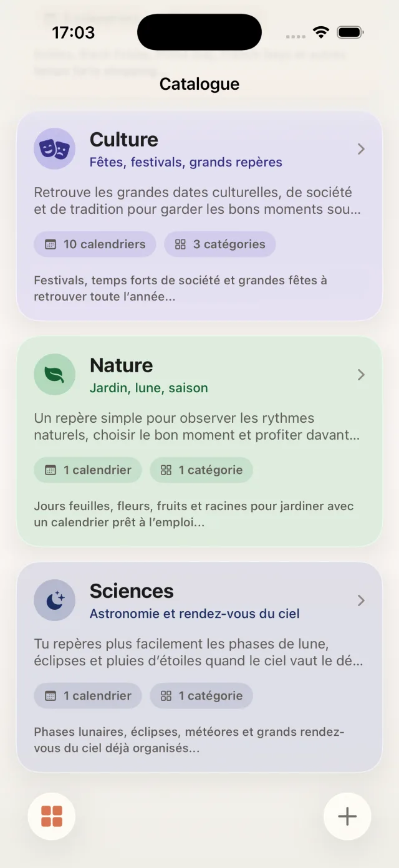The height and width of the screenshot is (868, 399).
Task: Tap the moon-and-stars Sciences icon
Action: (x=54, y=600)
